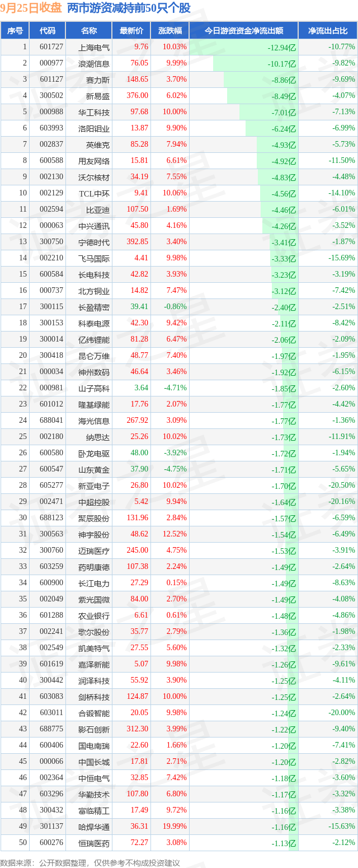The height and width of the screenshot is (868, 358).
Task: Click 神宇股份 change 12.52%
Action: point(175,534)
